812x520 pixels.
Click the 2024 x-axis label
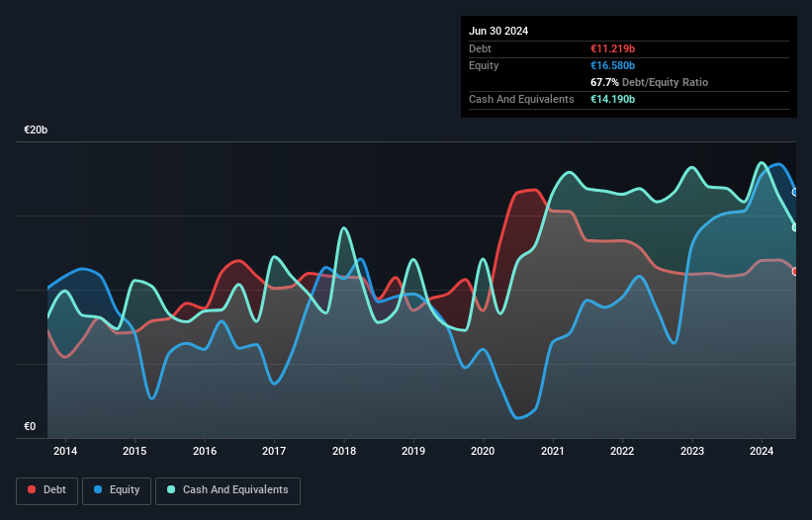[x=762, y=451]
